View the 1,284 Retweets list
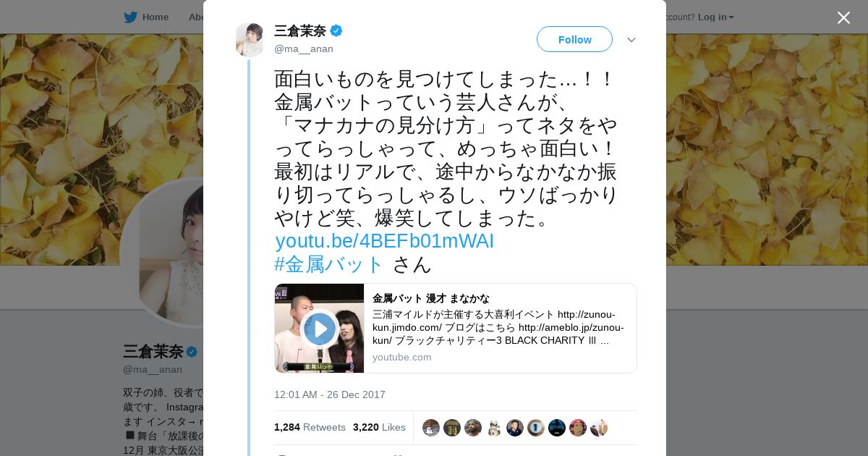This screenshot has width=868, height=456. tap(310, 427)
